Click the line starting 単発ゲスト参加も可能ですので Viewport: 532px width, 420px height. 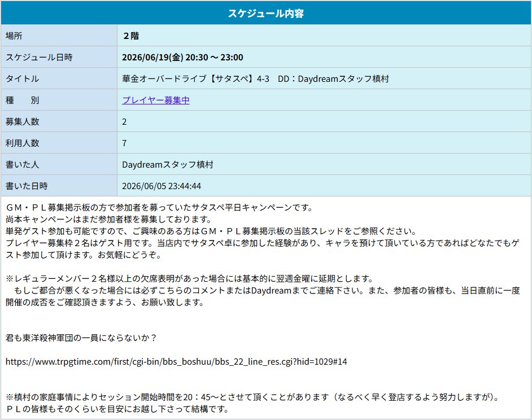click(x=211, y=231)
